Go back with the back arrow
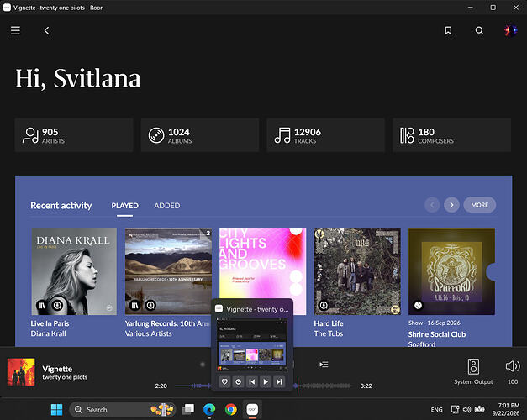527x420 pixels. point(47,30)
